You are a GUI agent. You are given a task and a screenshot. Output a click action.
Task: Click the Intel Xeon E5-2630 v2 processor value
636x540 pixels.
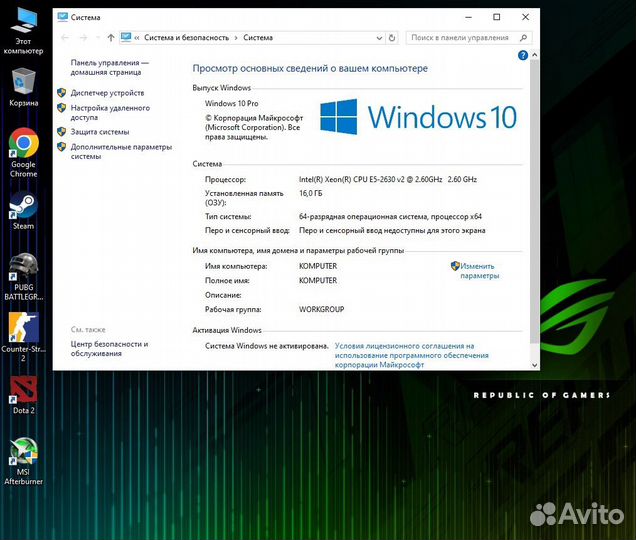[x=388, y=179]
